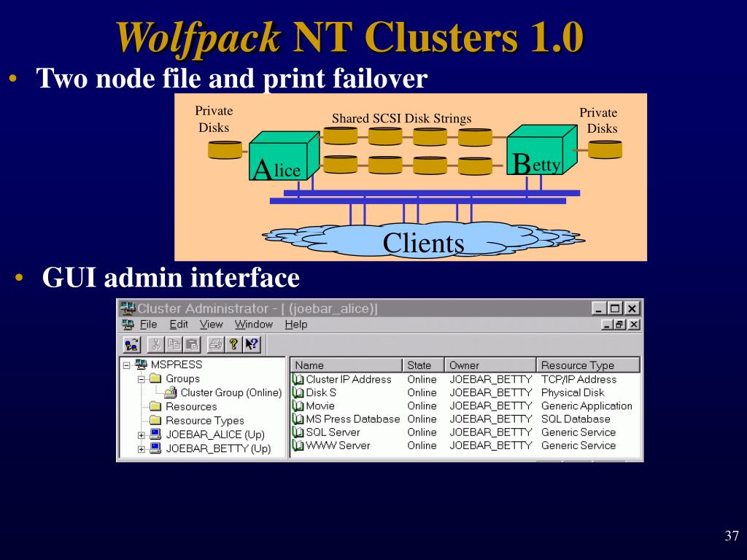This screenshot has height=560, width=747.
Task: Open the Help menu
Action: 296,324
